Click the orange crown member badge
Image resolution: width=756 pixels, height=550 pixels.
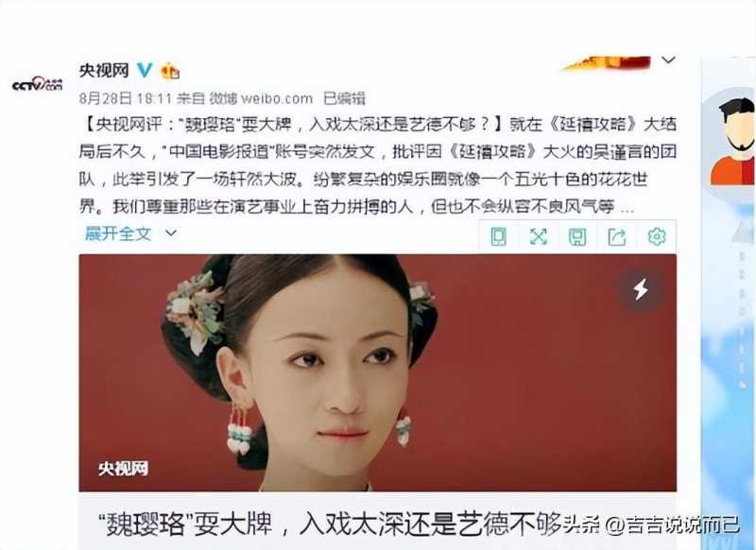tap(170, 71)
